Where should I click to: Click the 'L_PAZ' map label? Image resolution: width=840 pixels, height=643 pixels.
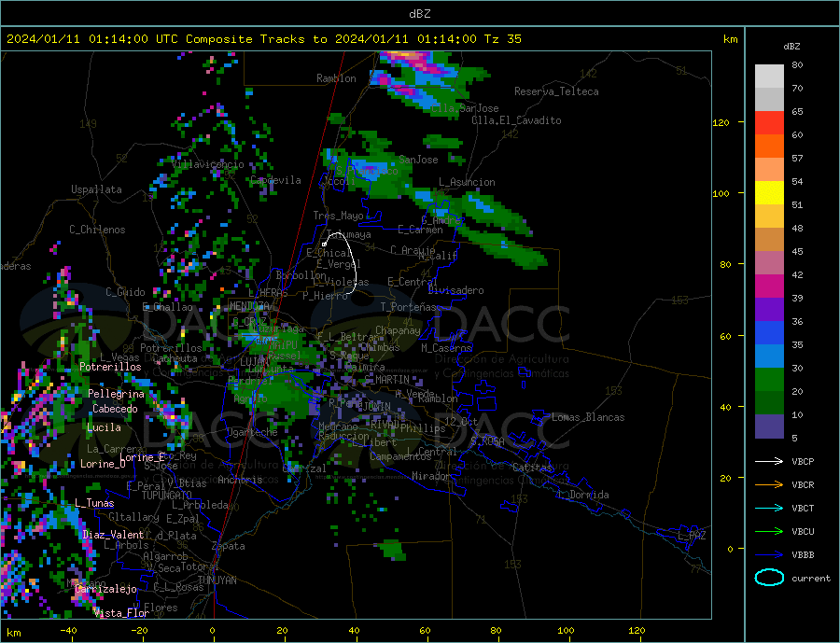pos(692,536)
